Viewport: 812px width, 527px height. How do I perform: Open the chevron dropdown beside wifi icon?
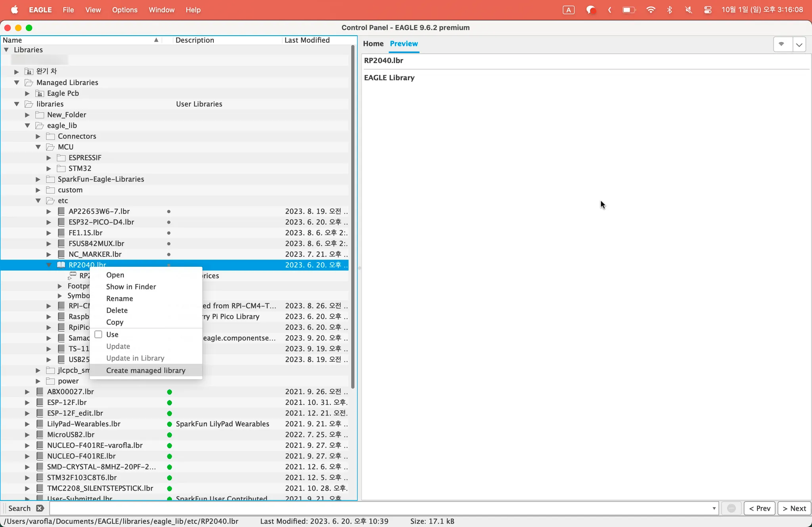click(x=799, y=44)
